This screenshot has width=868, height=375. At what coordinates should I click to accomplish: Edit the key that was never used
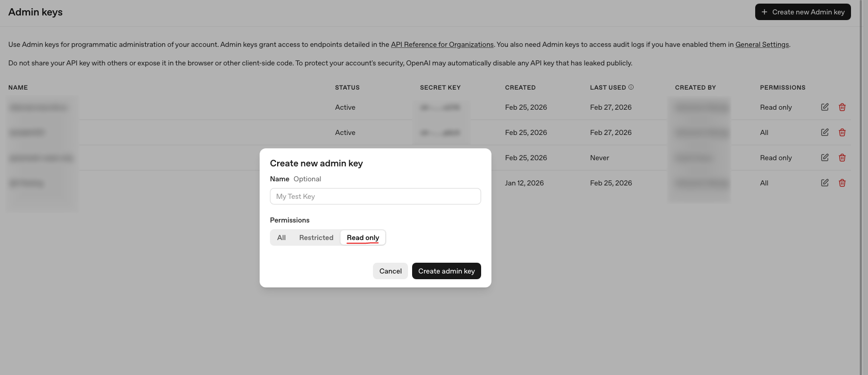(825, 158)
